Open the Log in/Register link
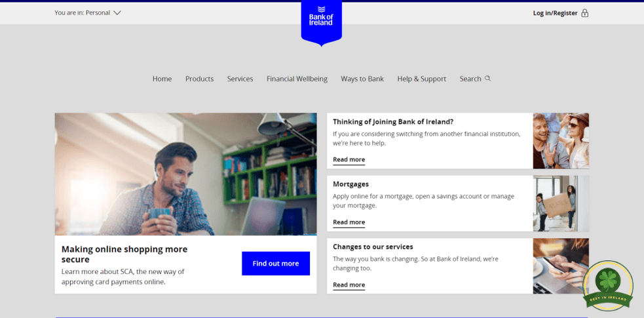The width and height of the screenshot is (644, 318). point(556,13)
